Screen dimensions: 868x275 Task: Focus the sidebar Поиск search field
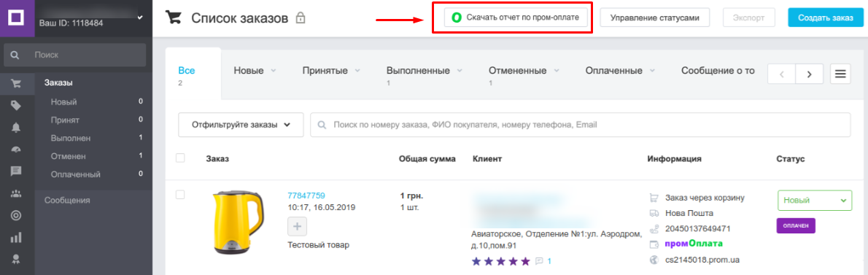74,55
